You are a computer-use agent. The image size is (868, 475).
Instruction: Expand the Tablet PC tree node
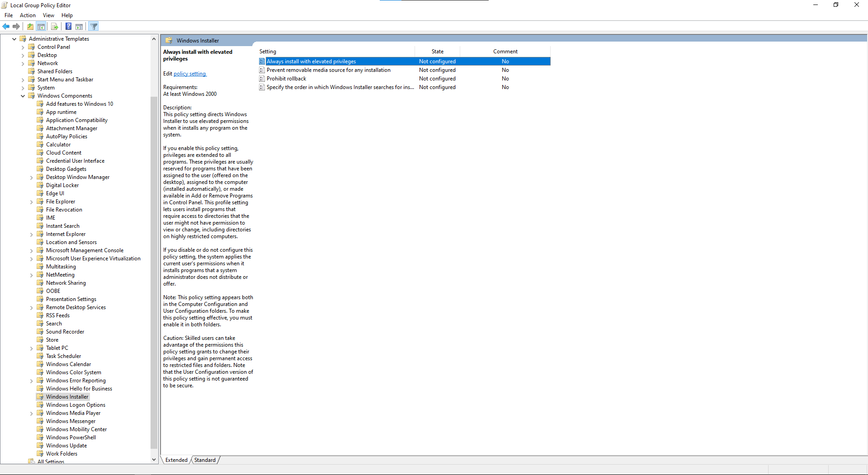[32, 348]
